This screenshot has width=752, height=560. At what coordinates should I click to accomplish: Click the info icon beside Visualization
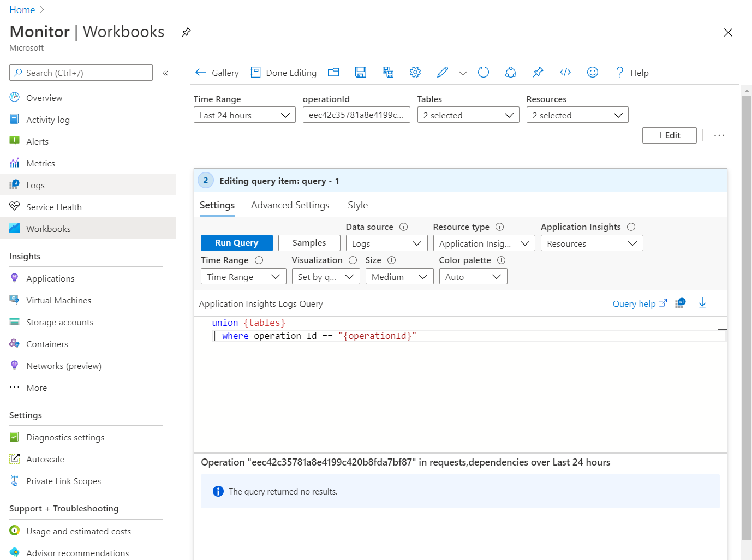(353, 260)
